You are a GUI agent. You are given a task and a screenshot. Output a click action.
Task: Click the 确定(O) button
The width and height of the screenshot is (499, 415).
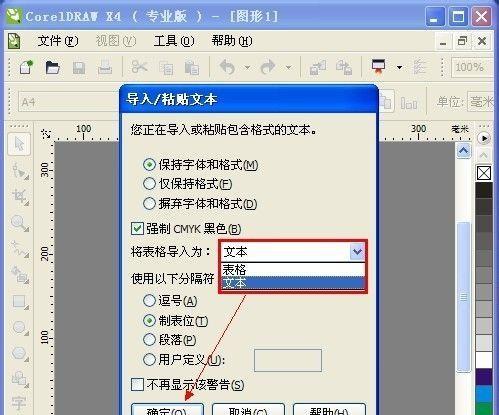[x=167, y=410]
